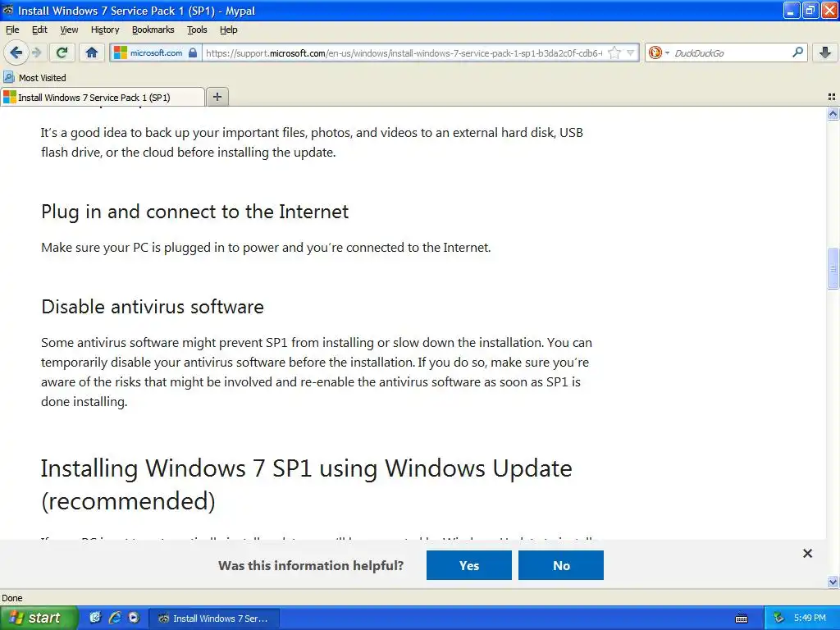This screenshot has height=630, width=840.
Task: Click the Mypal taskbar button
Action: pyautogui.click(x=212, y=619)
